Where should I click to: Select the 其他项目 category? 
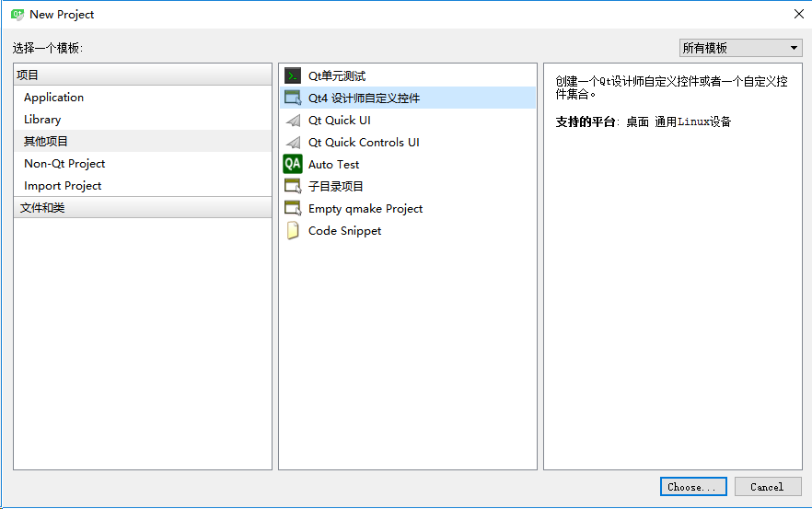[x=143, y=142]
